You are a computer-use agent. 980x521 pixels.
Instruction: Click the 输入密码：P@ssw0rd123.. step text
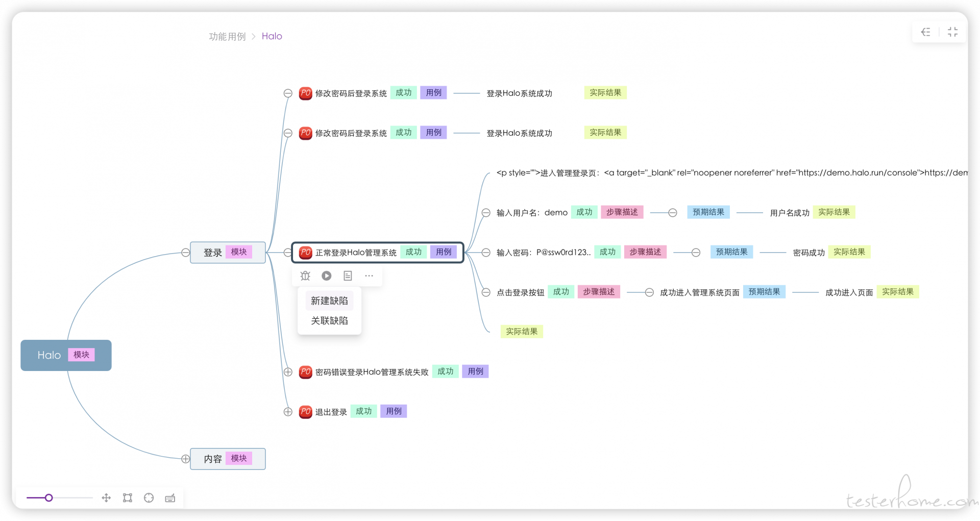click(544, 253)
